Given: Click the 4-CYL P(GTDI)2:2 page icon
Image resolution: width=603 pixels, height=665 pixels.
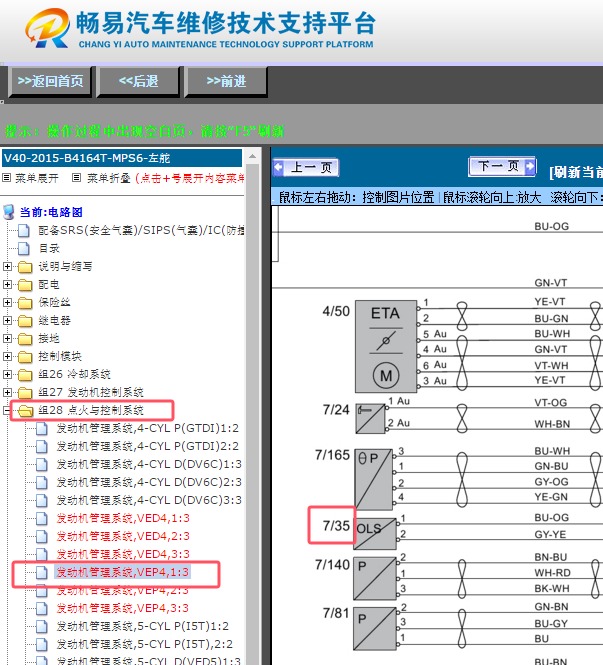Looking at the screenshot, I should coord(42,446).
